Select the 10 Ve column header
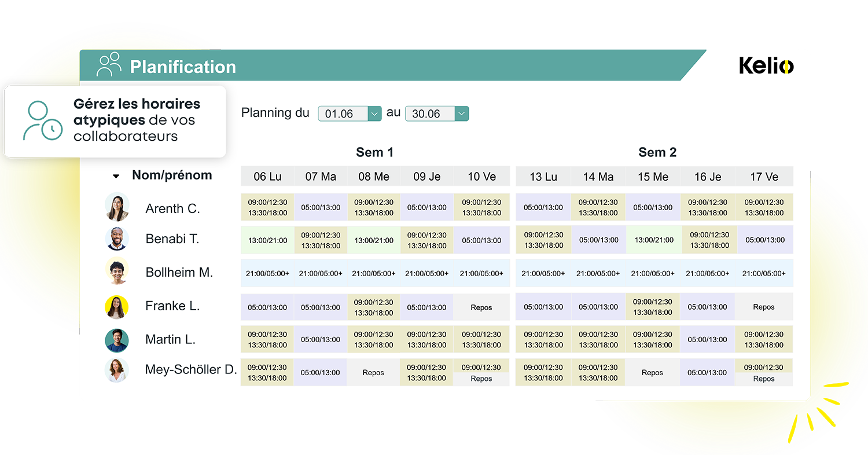 (x=481, y=177)
